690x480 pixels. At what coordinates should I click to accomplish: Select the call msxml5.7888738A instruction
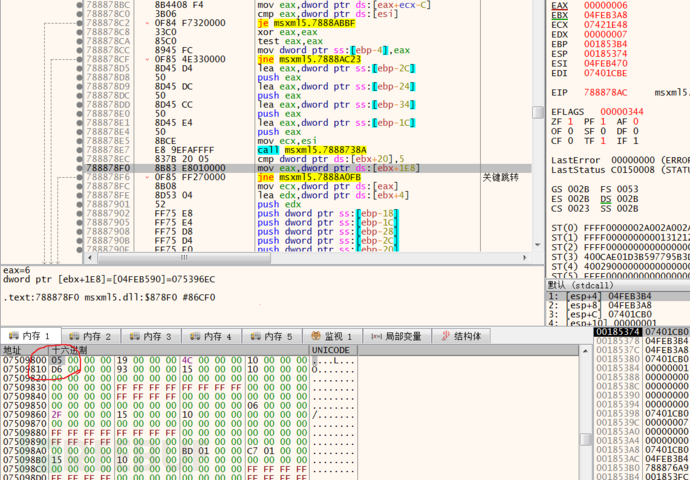coord(310,148)
